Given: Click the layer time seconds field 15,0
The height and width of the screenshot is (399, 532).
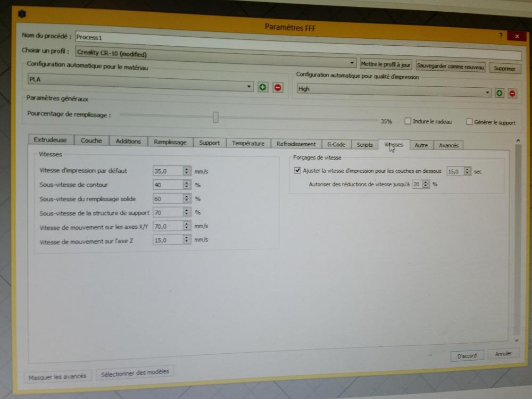Looking at the screenshot, I should (x=455, y=171).
